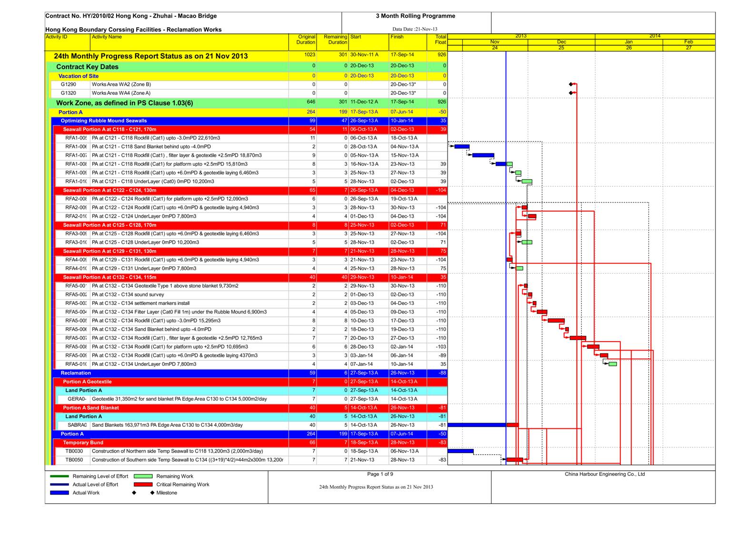Click the Nov 24 month header in timeline
756x535 pixels.
(495, 45)
